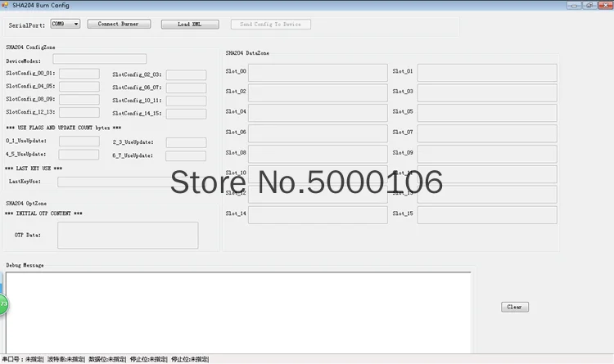Click the SHA204 DataZone group label
Screen dimensions: 614x364
pyautogui.click(x=247, y=53)
